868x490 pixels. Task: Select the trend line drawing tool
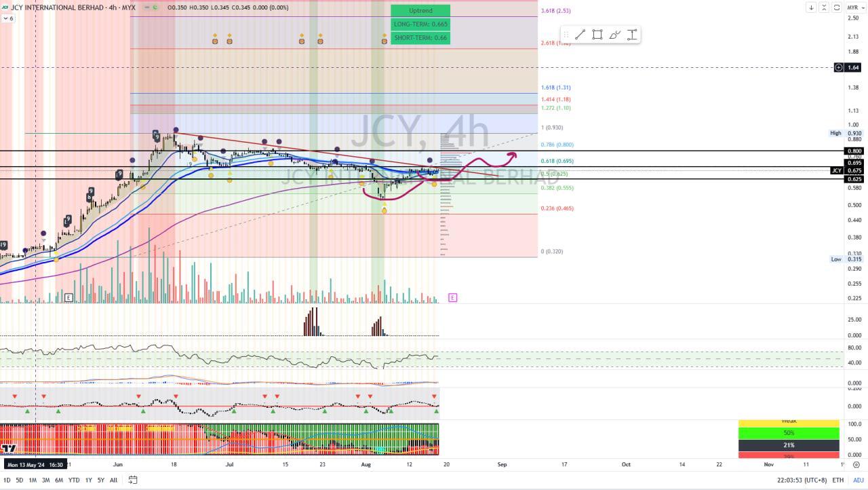click(x=580, y=35)
